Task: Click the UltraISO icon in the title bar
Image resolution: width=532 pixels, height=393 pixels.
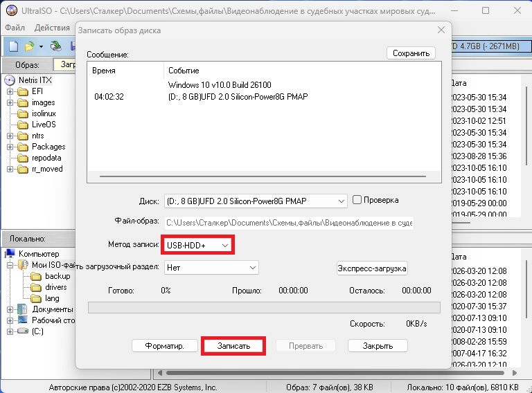Action: click(x=12, y=10)
